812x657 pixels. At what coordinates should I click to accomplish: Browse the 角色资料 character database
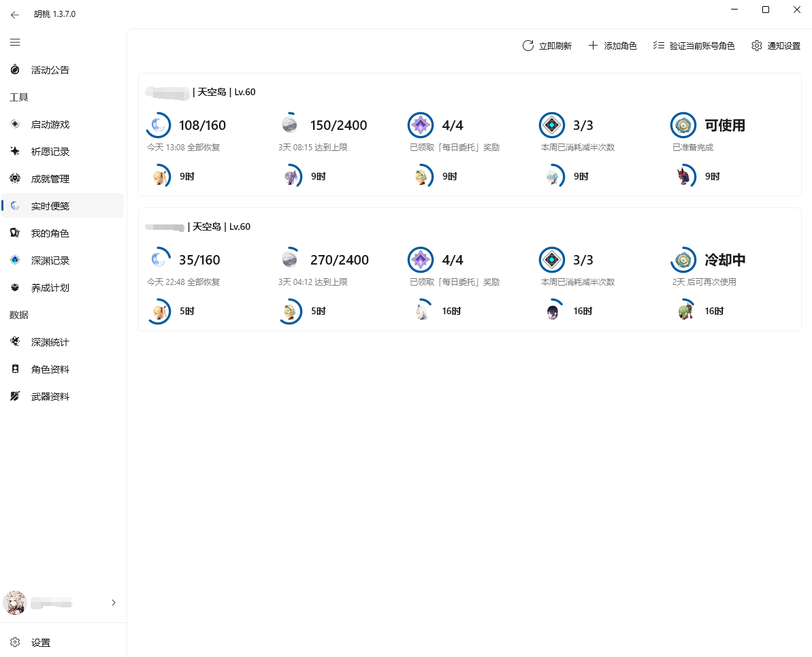(x=50, y=369)
